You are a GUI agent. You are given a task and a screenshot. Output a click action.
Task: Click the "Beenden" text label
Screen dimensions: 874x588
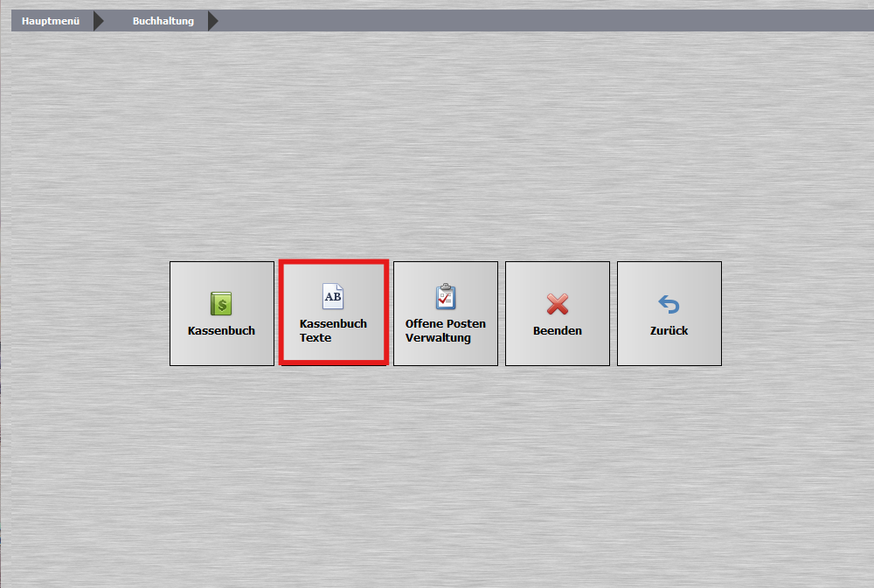point(558,331)
